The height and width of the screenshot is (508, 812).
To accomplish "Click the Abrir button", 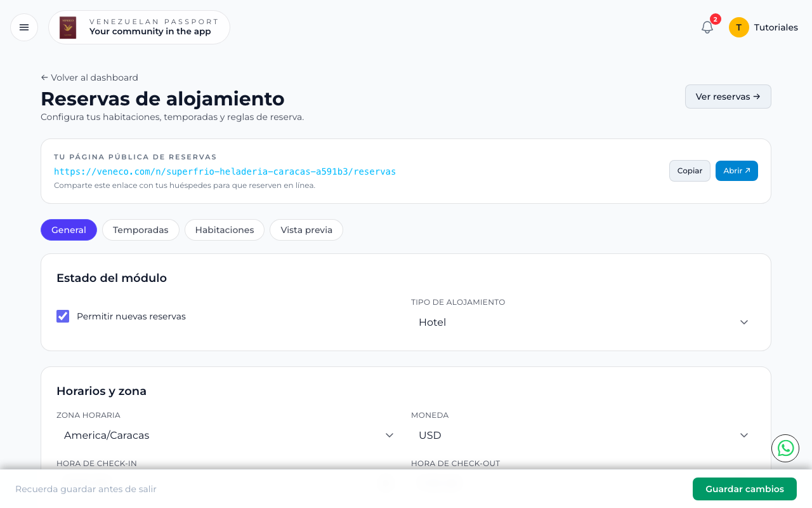I will click(737, 171).
